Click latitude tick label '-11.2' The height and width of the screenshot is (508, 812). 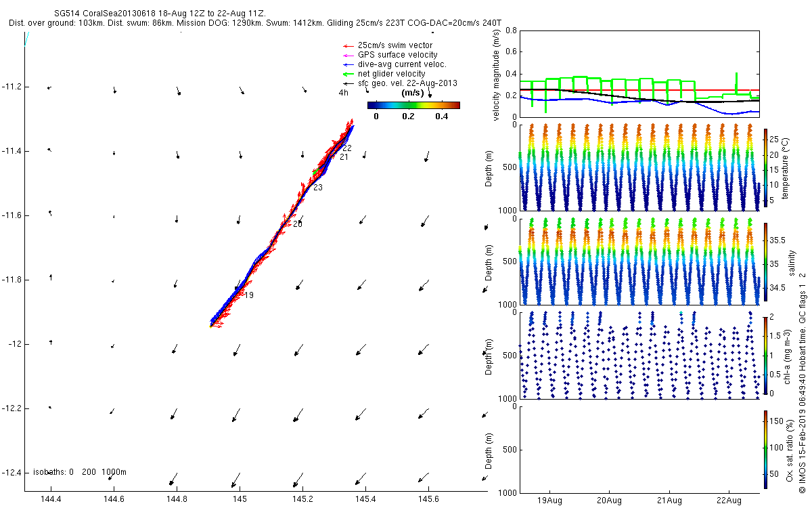coord(12,87)
